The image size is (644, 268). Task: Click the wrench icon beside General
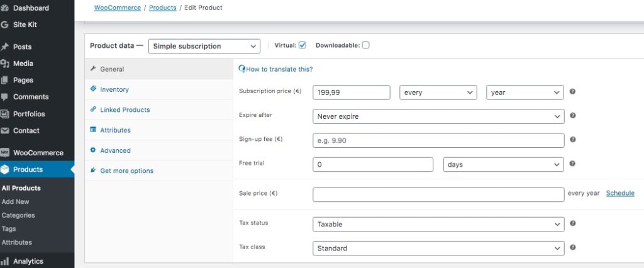tap(93, 69)
